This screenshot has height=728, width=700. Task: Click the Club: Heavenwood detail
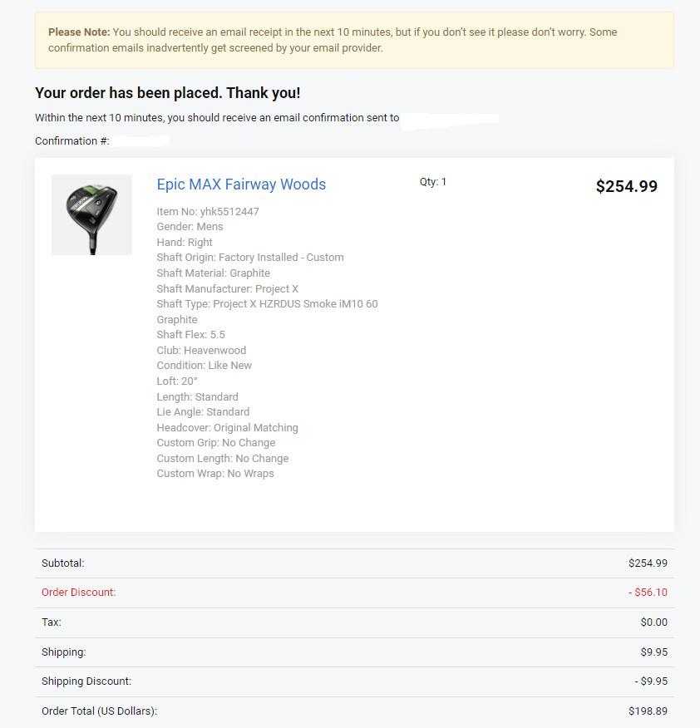point(201,351)
